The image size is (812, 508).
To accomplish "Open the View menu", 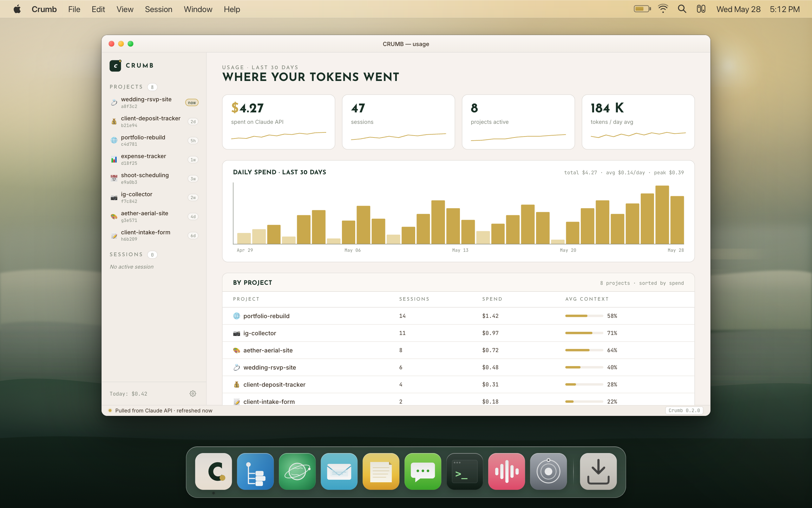I will click(125, 9).
